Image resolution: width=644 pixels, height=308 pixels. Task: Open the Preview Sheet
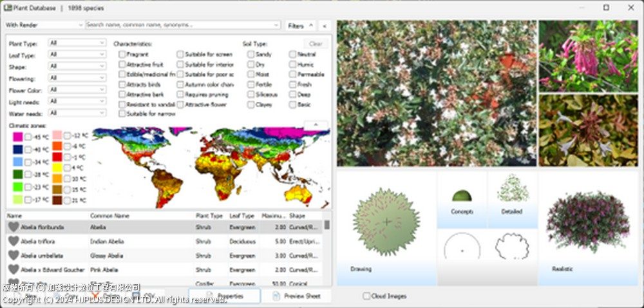296,296
